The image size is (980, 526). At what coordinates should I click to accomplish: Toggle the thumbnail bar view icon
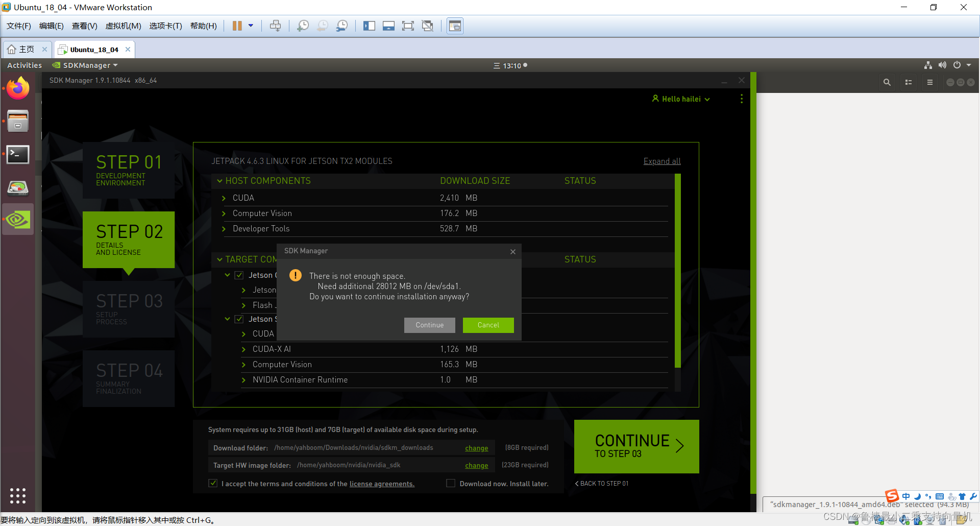point(388,26)
